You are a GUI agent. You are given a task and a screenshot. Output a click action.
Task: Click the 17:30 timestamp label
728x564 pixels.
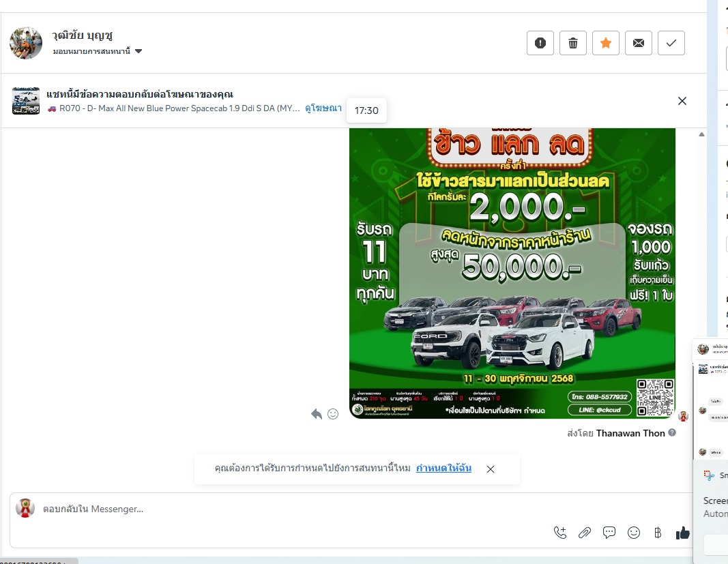(366, 110)
